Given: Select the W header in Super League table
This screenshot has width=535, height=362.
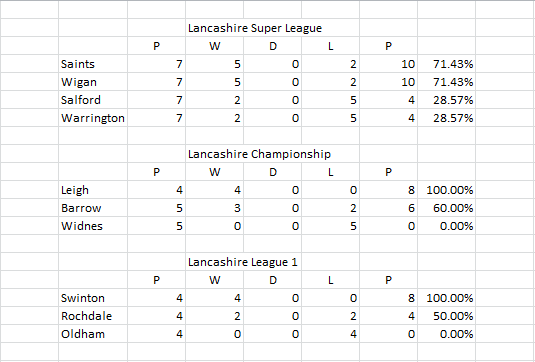Looking at the screenshot, I should (x=214, y=46).
